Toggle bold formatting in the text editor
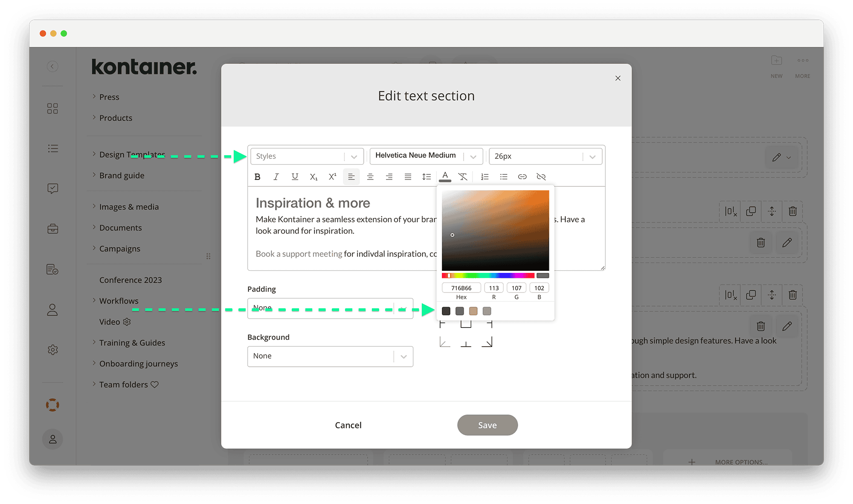853x504 pixels. click(x=257, y=177)
